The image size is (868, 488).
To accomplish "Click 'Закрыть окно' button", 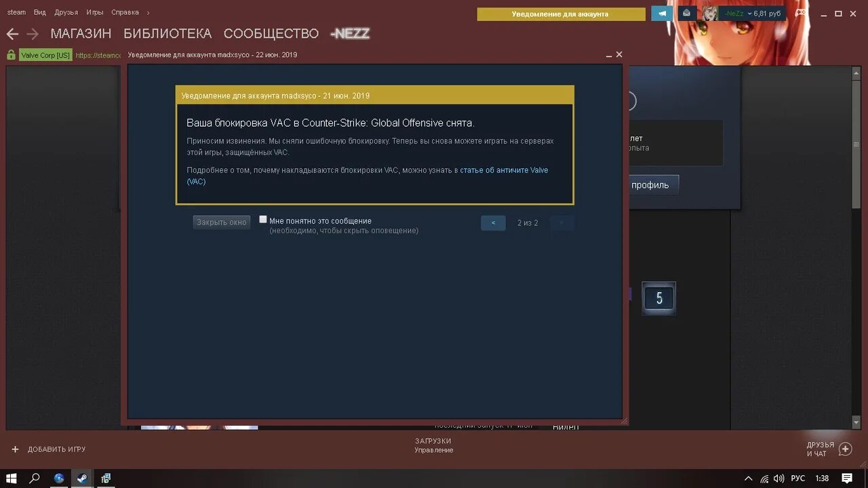I will point(222,222).
